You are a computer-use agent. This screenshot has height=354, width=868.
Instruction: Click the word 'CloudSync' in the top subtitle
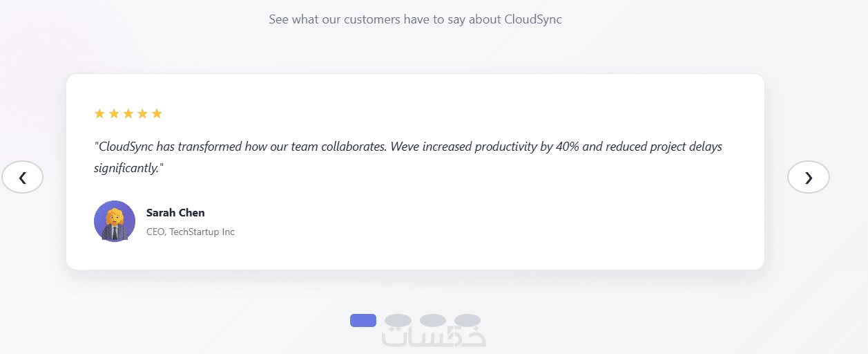click(532, 19)
